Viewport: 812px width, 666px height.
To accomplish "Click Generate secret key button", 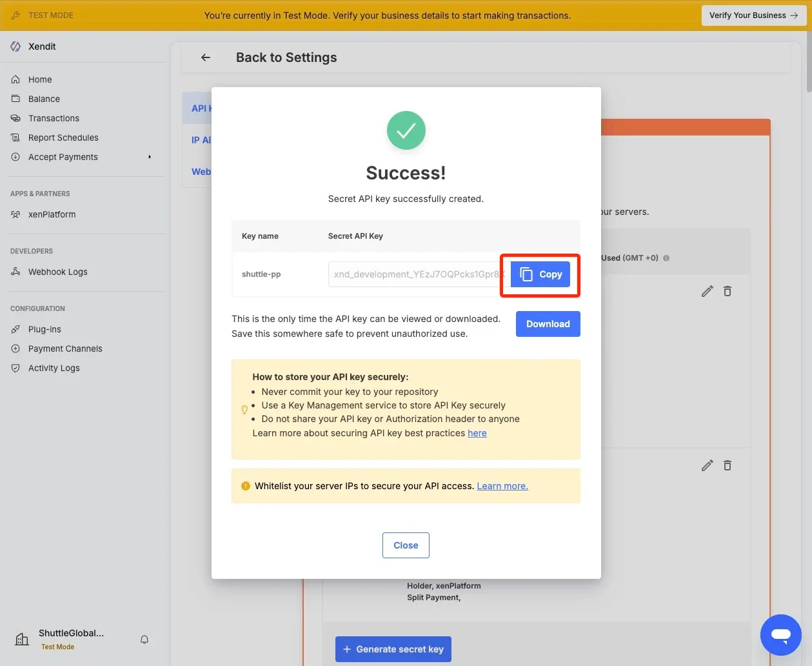I will pos(393,649).
